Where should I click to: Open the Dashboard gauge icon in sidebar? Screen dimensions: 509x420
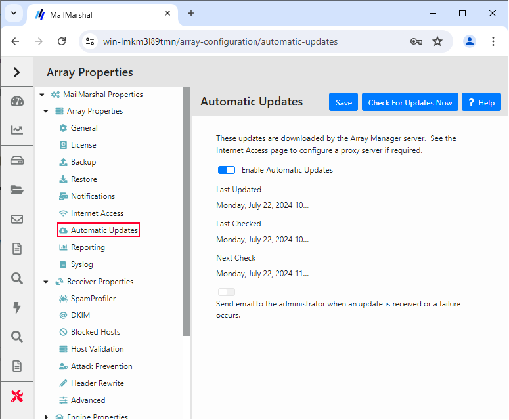pyautogui.click(x=17, y=101)
